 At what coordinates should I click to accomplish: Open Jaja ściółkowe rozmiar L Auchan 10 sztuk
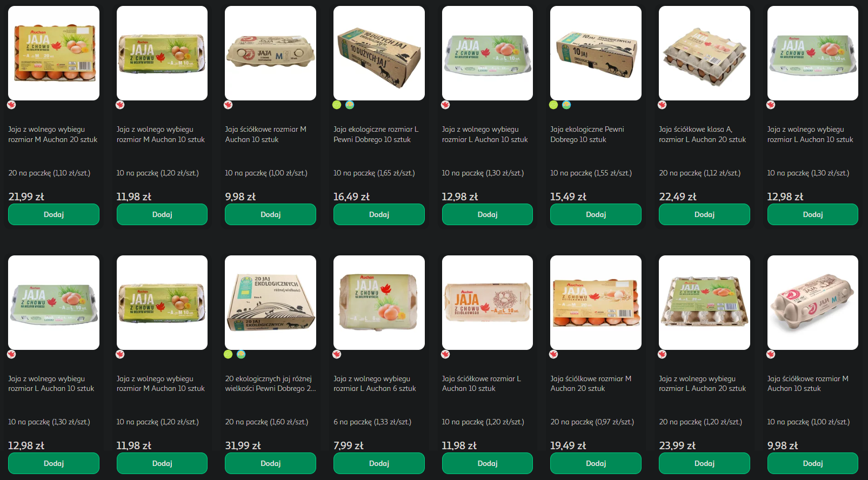point(482,383)
